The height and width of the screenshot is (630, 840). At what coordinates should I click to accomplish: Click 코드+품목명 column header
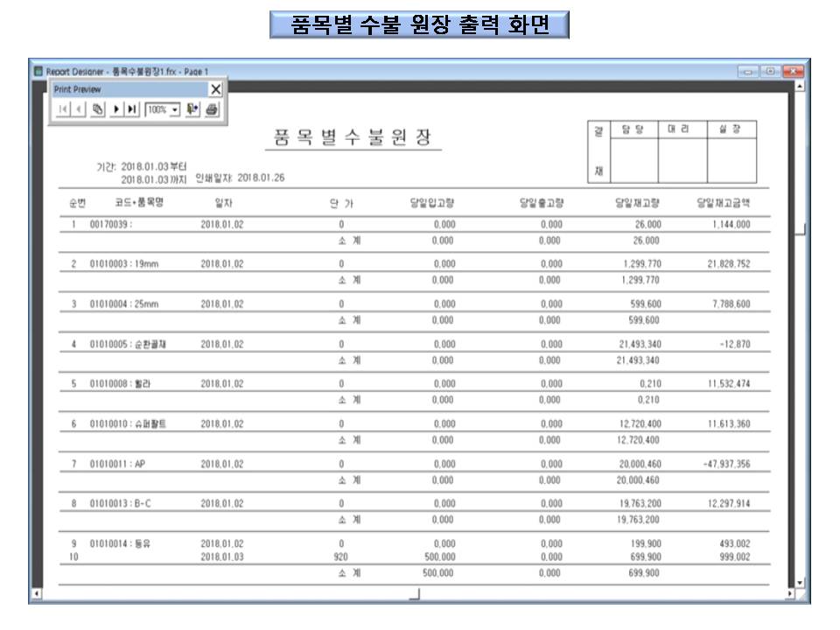point(139,202)
